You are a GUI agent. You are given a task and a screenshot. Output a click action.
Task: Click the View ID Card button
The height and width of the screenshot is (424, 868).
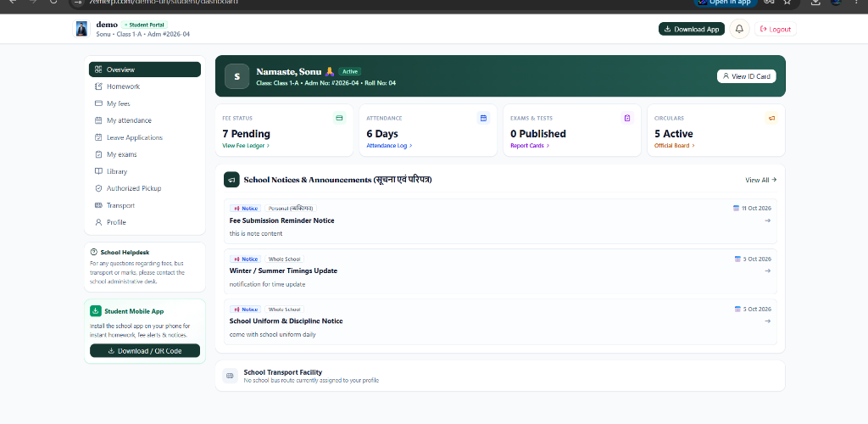tap(746, 76)
